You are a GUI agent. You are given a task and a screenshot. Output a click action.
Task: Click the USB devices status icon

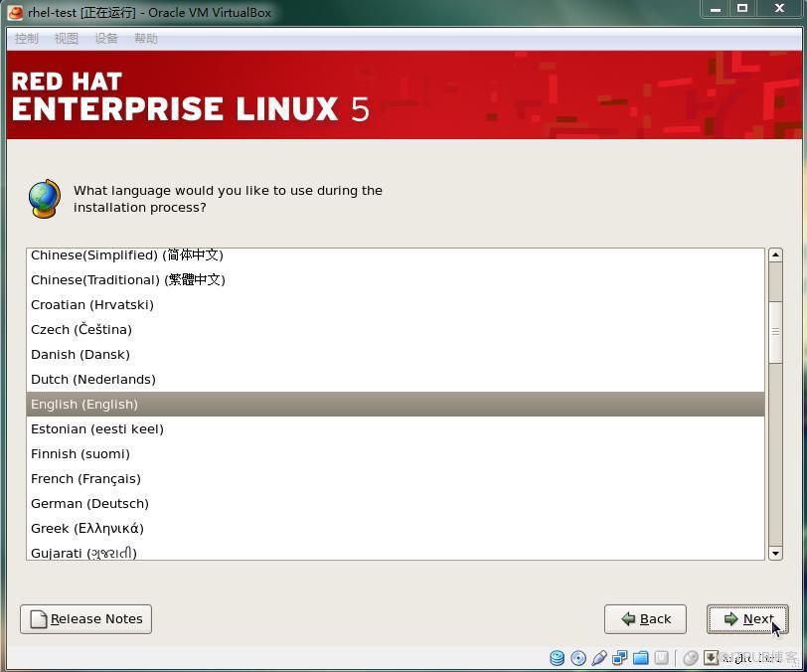(599, 657)
